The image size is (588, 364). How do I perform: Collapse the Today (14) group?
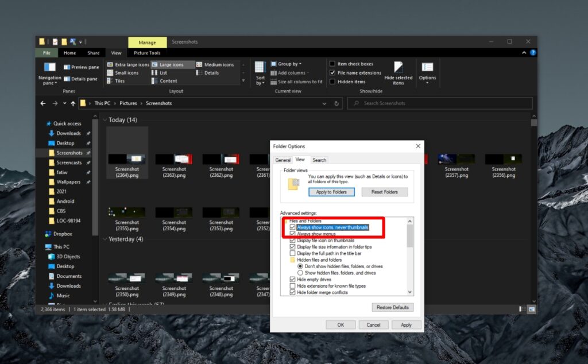click(x=105, y=120)
